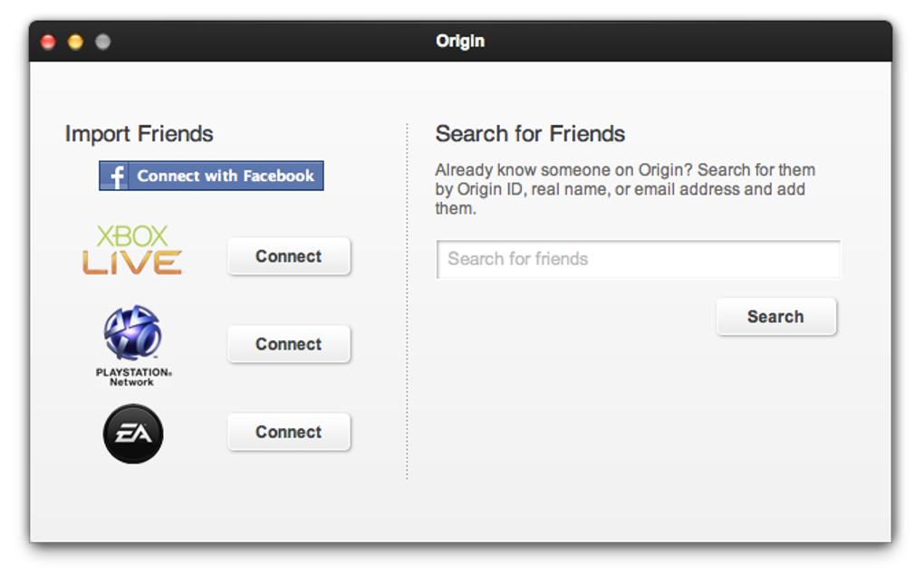Close the Origin window with the red button
Viewport: 924px width, 582px height.
click(x=49, y=42)
